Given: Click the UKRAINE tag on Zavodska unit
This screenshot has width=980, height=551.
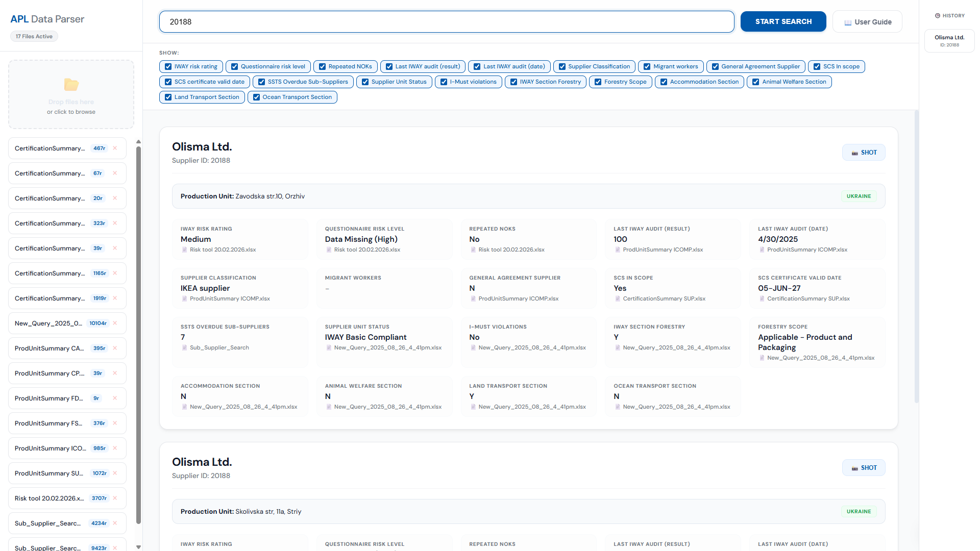Looking at the screenshot, I should (859, 196).
